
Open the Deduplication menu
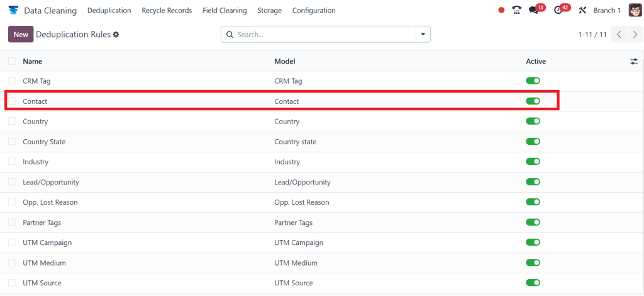click(x=109, y=10)
